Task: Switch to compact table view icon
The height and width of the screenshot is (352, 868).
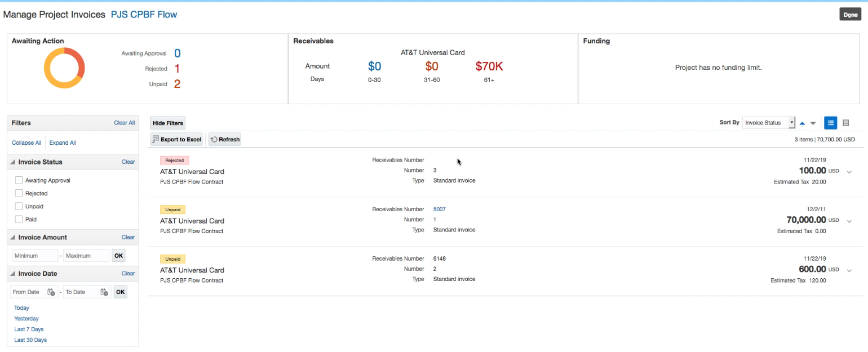Action: point(845,123)
